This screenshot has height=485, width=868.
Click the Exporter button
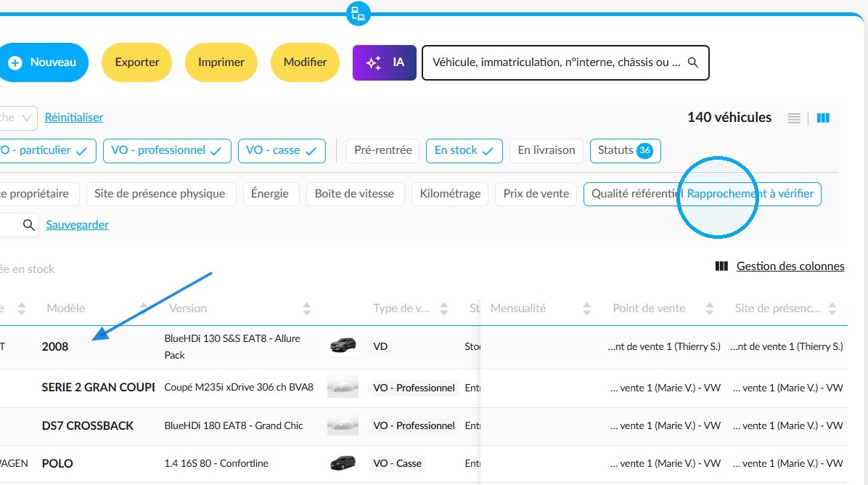[x=136, y=62]
